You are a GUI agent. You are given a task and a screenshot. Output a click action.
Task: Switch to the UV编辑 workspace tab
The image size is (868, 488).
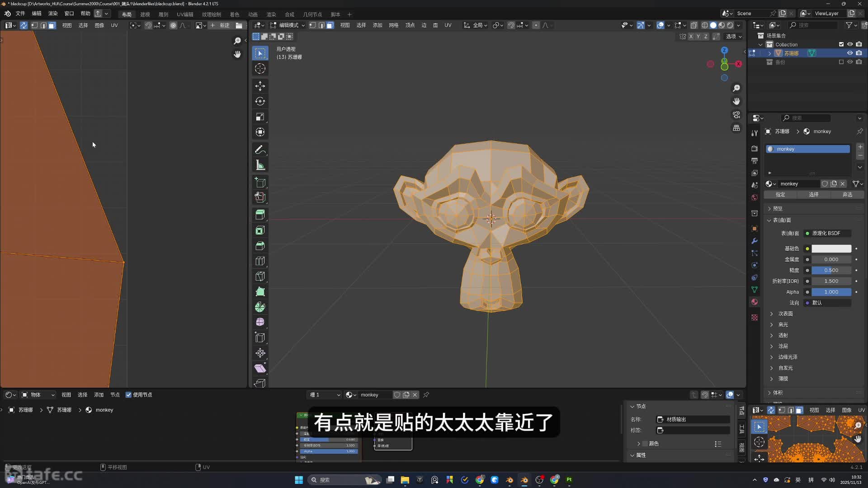tap(184, 14)
